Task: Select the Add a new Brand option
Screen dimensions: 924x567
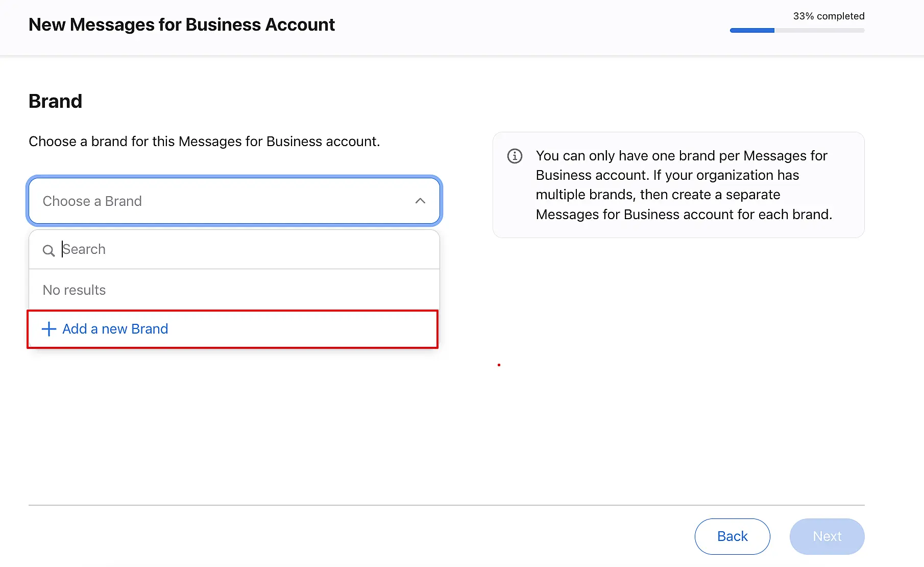Action: 115,329
